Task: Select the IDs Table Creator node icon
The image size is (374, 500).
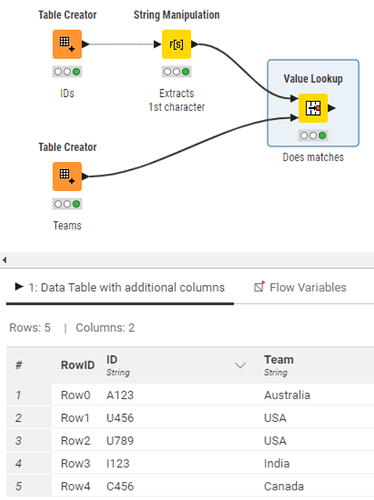Action: [67, 44]
